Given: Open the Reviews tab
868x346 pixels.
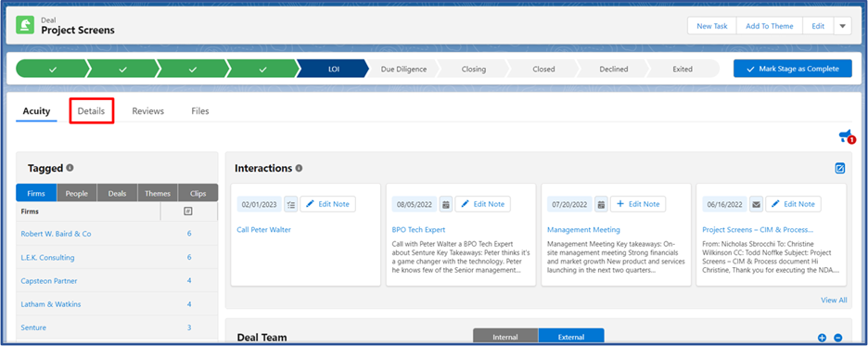Looking at the screenshot, I should coord(147,111).
